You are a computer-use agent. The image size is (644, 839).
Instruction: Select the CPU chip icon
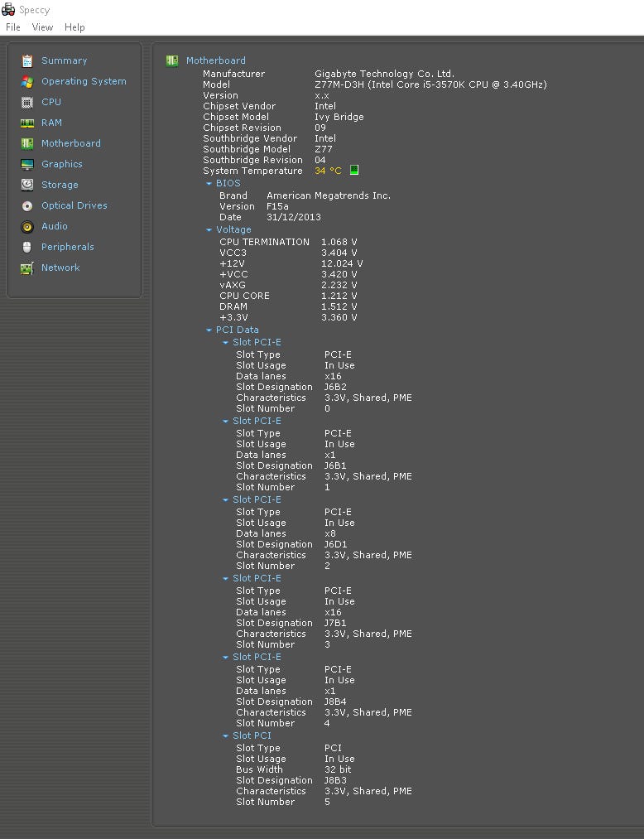point(27,102)
